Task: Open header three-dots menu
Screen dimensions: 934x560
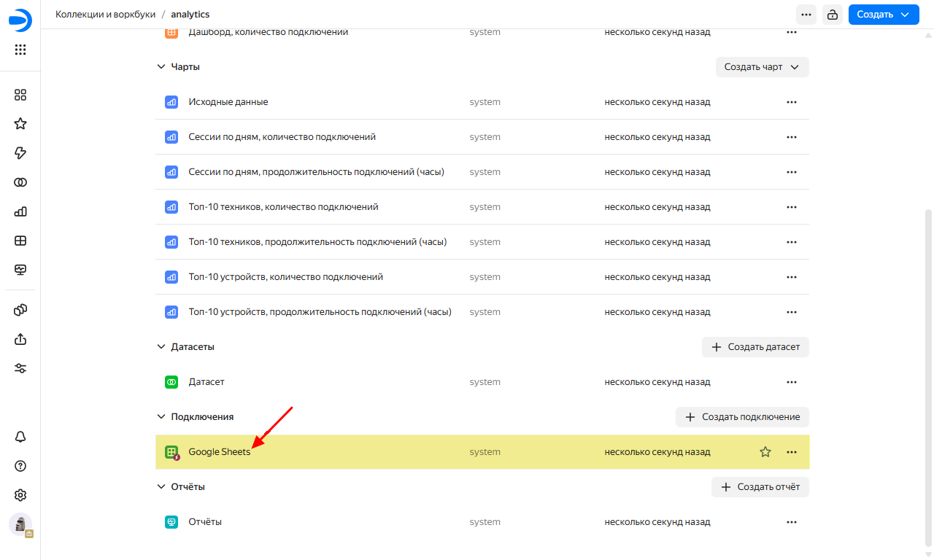Action: point(806,15)
